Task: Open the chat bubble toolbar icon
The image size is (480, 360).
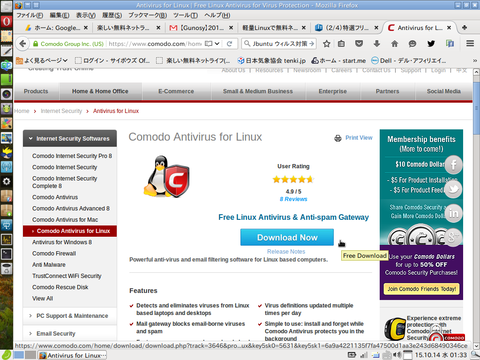Action: click(413, 44)
